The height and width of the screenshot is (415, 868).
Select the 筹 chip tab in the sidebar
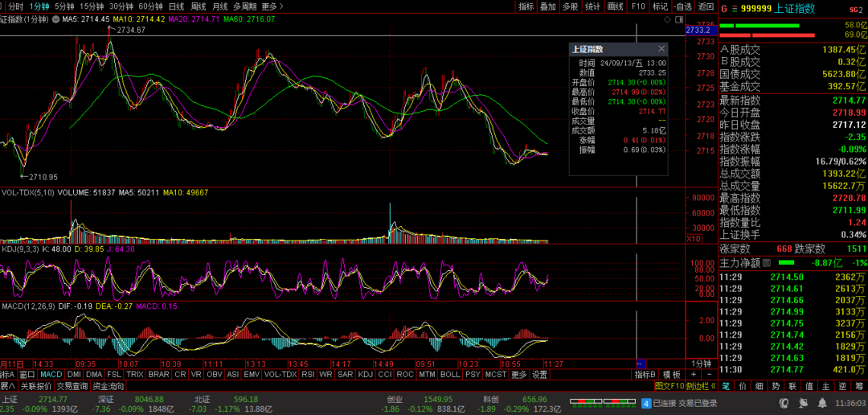click(861, 385)
